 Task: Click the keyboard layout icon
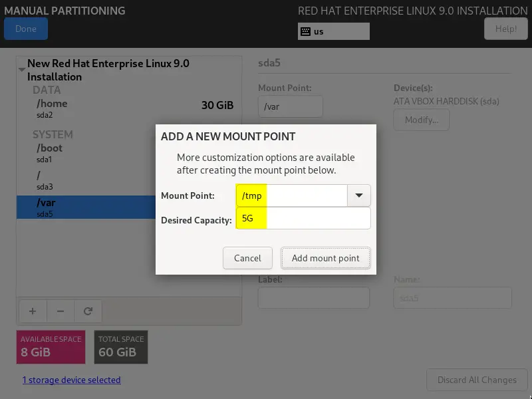click(305, 31)
